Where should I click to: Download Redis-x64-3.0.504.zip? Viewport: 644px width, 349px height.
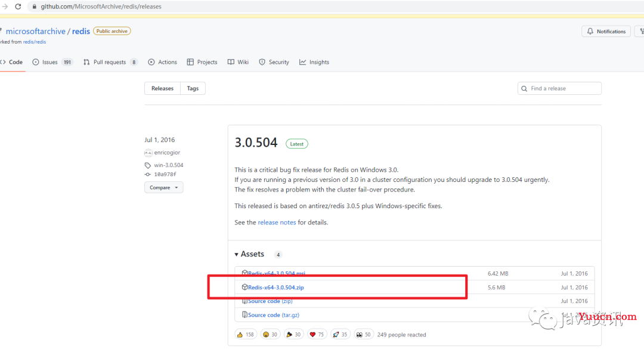pos(276,288)
